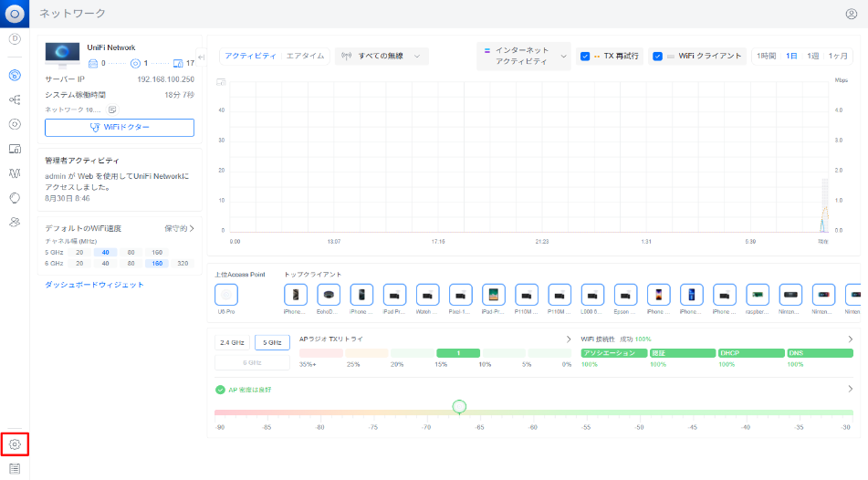
Task: Toggle the TX 再試行 checkbox
Action: click(584, 56)
